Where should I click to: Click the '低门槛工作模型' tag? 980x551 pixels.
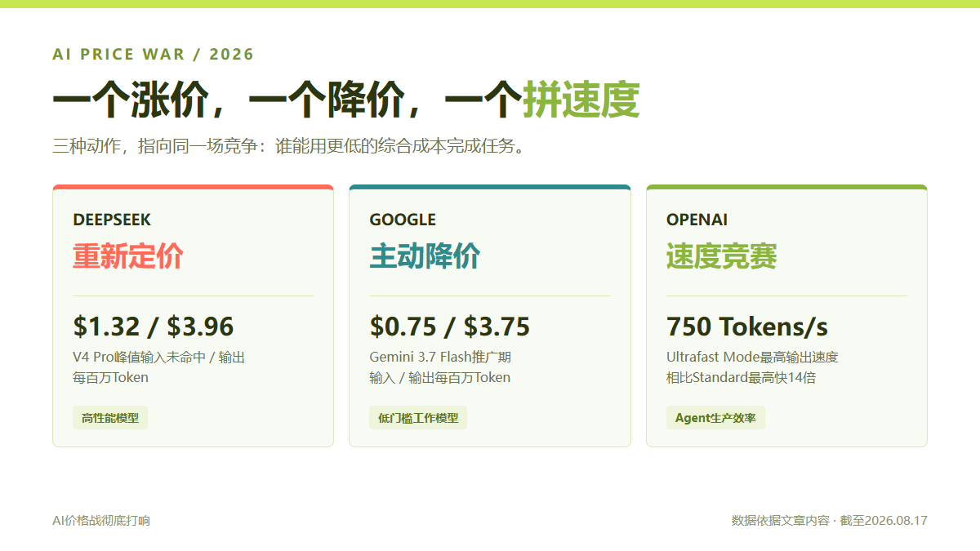[x=418, y=418]
